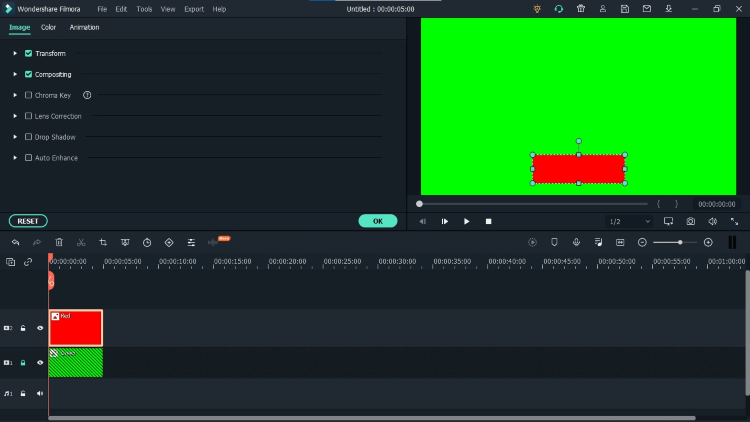Screen dimensions: 750x422
Task: Open the File menu
Action: tap(102, 9)
